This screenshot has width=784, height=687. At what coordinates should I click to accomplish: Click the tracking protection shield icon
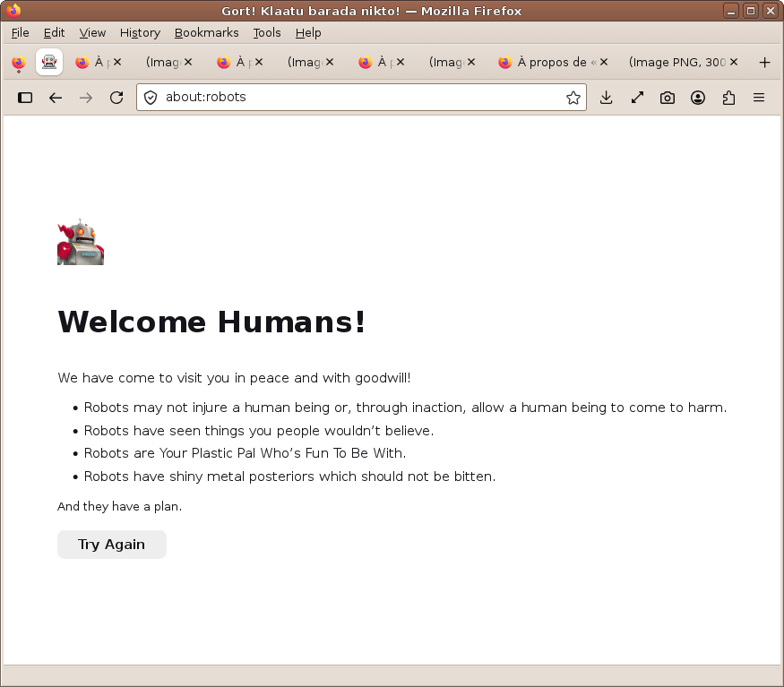coord(151,98)
